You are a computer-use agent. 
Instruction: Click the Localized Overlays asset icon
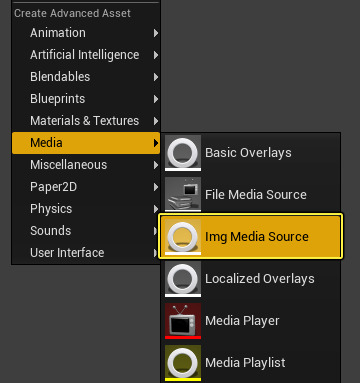[x=183, y=279]
